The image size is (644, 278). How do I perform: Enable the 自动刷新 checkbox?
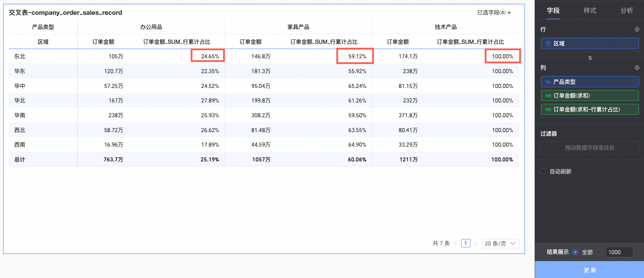(543, 171)
